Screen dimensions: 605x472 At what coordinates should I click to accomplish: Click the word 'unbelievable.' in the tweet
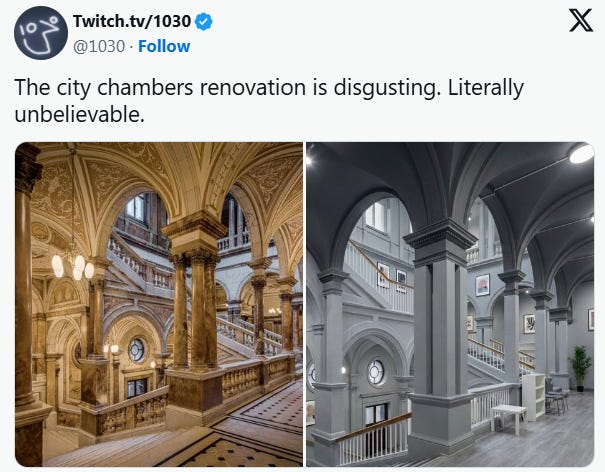79,115
